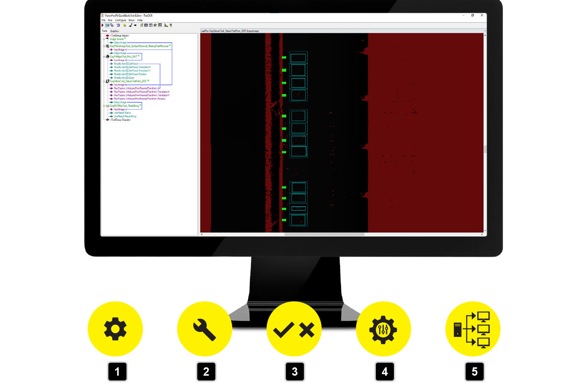Click the horizontal scrollbar under the image
Screen dimensions: 588x383
[x=324, y=234]
